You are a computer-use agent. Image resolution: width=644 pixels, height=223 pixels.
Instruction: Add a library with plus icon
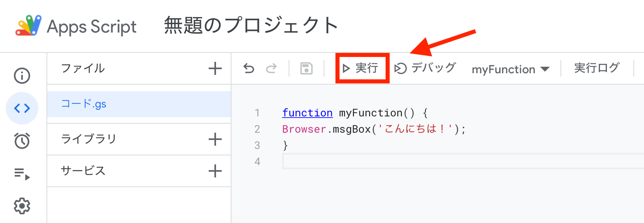click(215, 140)
